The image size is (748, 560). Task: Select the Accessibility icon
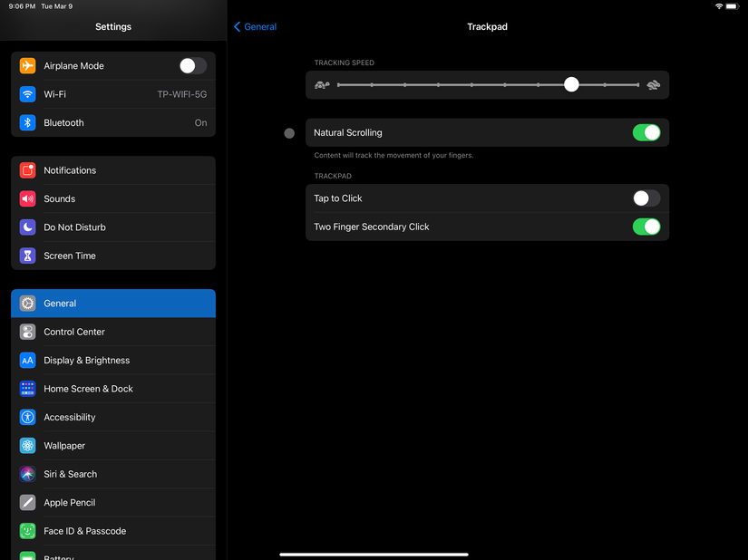(26, 417)
